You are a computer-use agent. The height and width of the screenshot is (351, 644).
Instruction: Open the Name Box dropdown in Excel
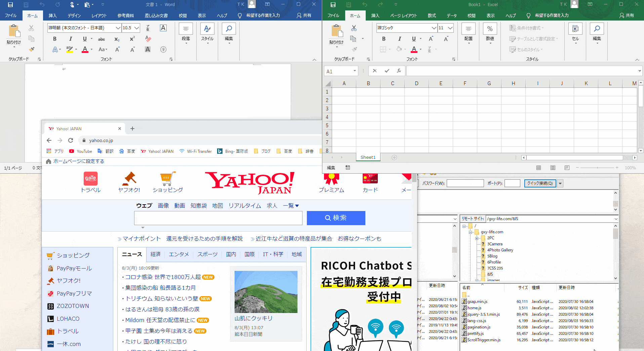click(355, 71)
